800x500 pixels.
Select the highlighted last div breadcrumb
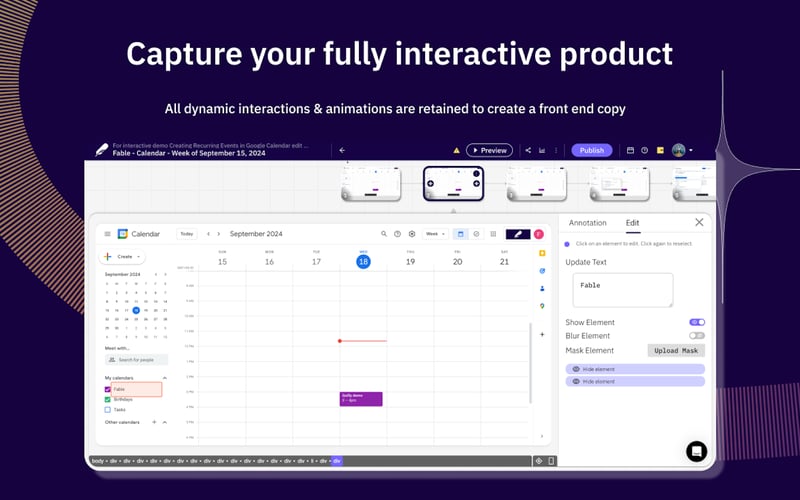coord(337,461)
